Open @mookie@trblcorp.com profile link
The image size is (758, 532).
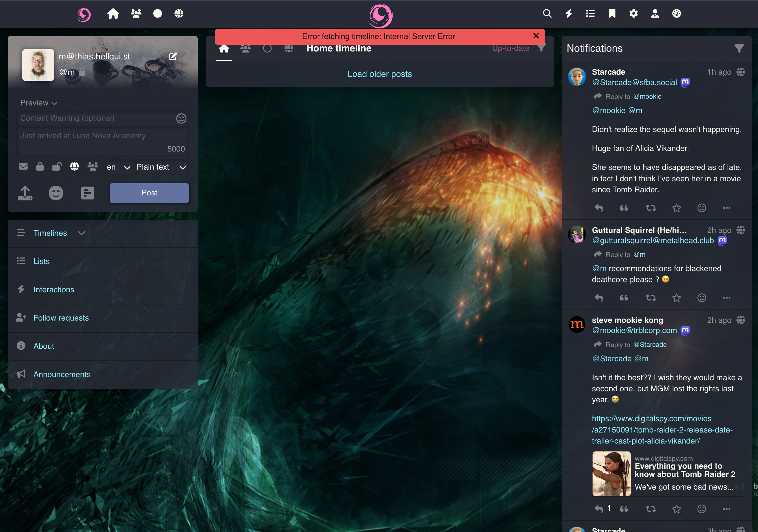pyautogui.click(x=634, y=331)
